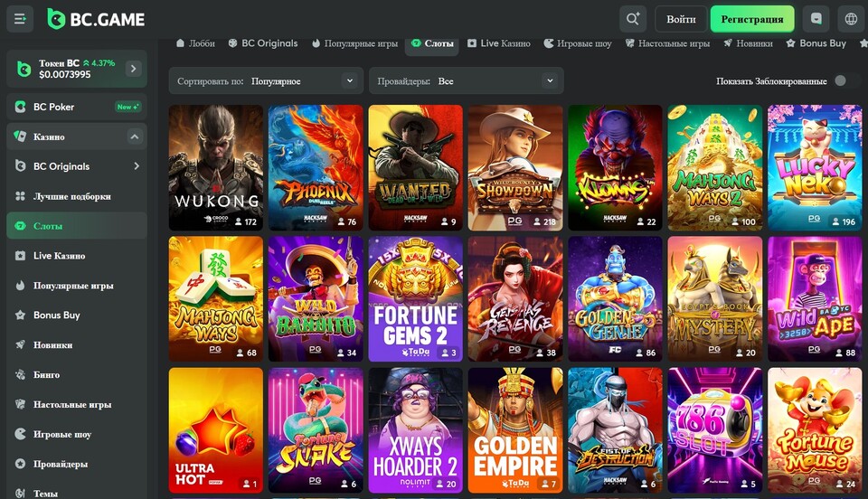This screenshot has width=868, height=499.
Task: Expand the Токен BC price arrow
Action: (133, 69)
